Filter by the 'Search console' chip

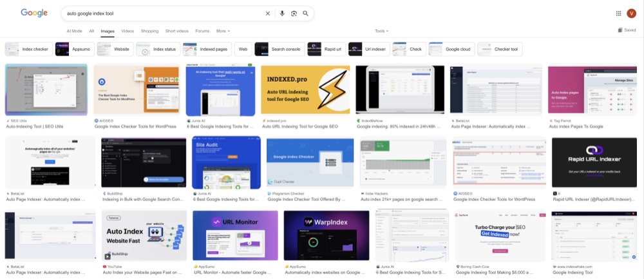[279, 50]
